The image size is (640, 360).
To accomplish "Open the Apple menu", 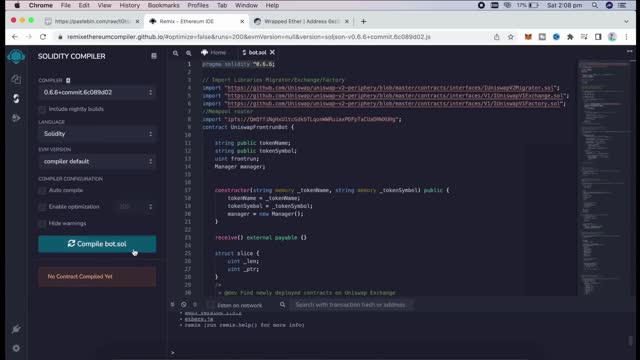I will click(17, 5).
